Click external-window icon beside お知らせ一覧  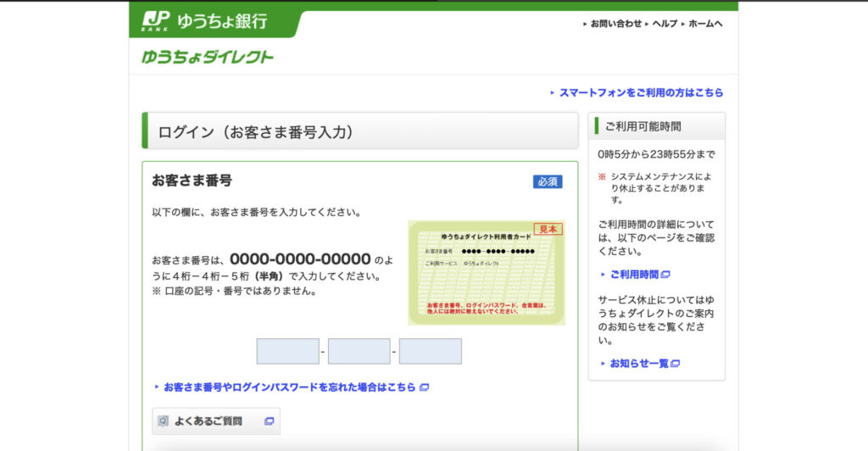coord(675,364)
